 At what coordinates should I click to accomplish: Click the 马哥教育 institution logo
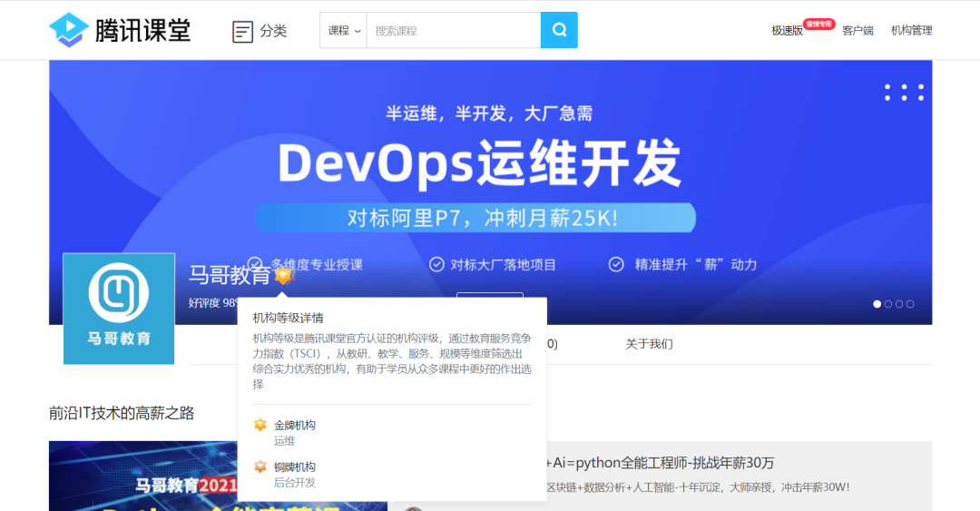pyautogui.click(x=119, y=309)
